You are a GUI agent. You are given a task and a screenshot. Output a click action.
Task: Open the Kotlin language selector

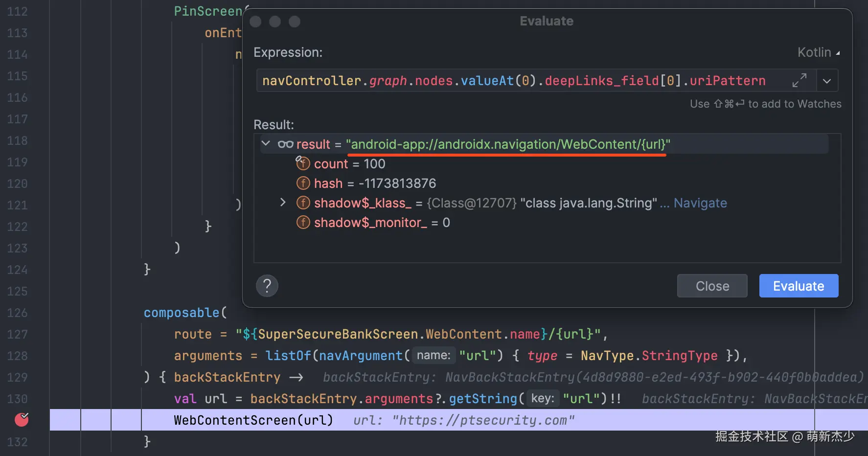tap(818, 52)
